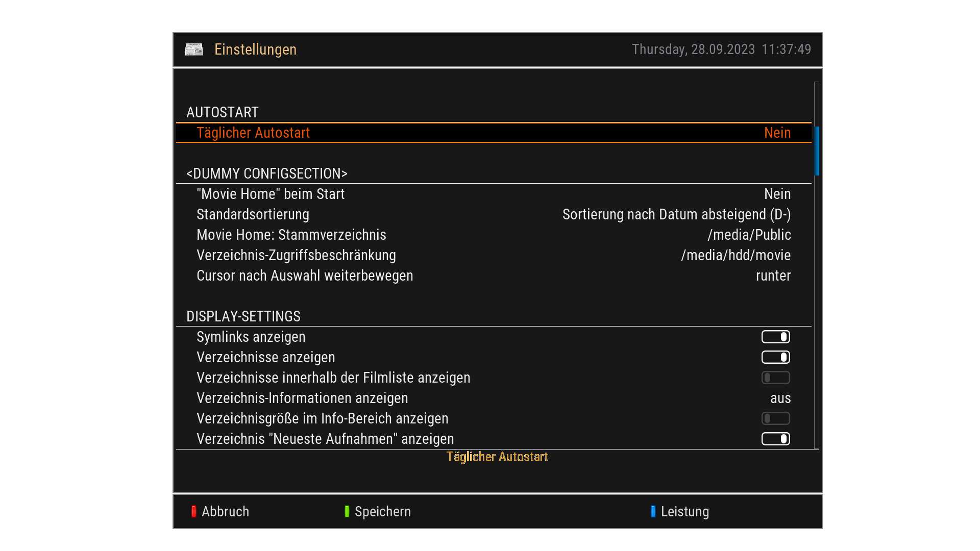
Task: Enable Verzeichnisse innerhalb der Filmliste switch
Action: click(x=775, y=378)
